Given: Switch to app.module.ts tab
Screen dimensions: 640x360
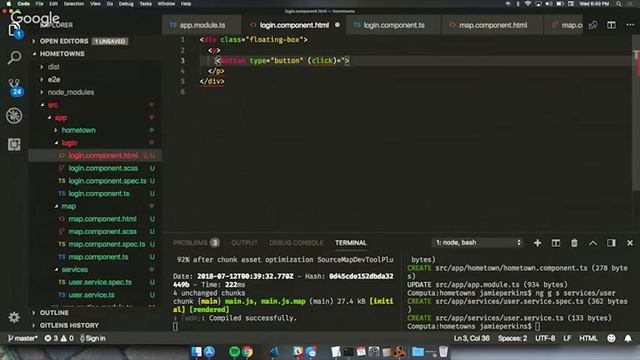Looking at the screenshot, I should pos(202,25).
